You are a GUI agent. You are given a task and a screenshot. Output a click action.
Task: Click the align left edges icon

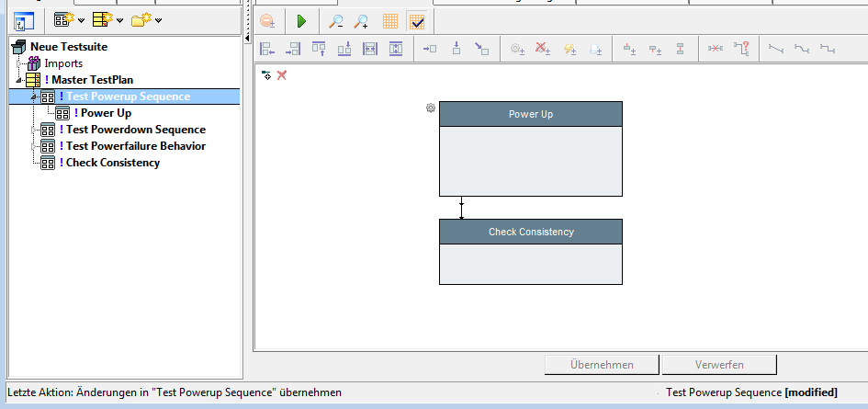(x=267, y=49)
